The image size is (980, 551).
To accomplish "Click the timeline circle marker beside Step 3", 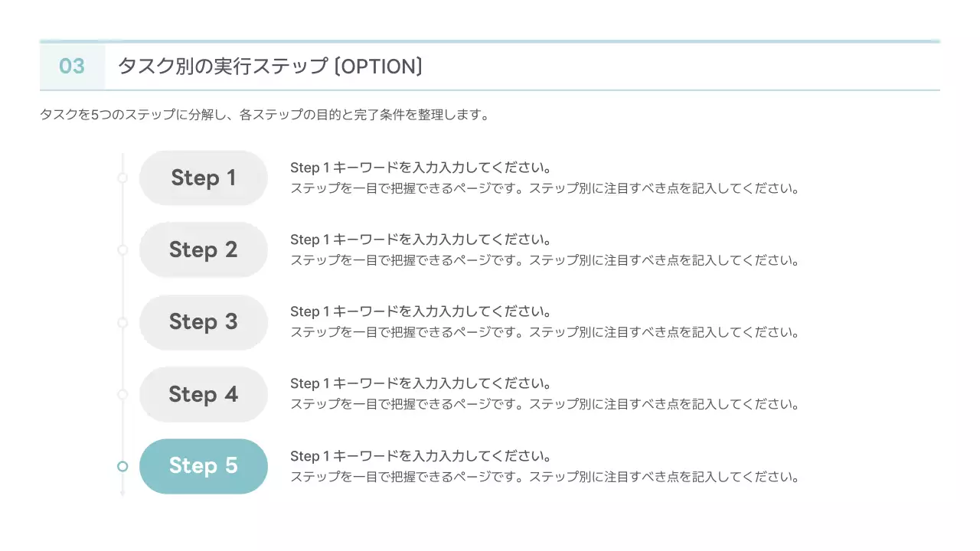I will [x=122, y=323].
